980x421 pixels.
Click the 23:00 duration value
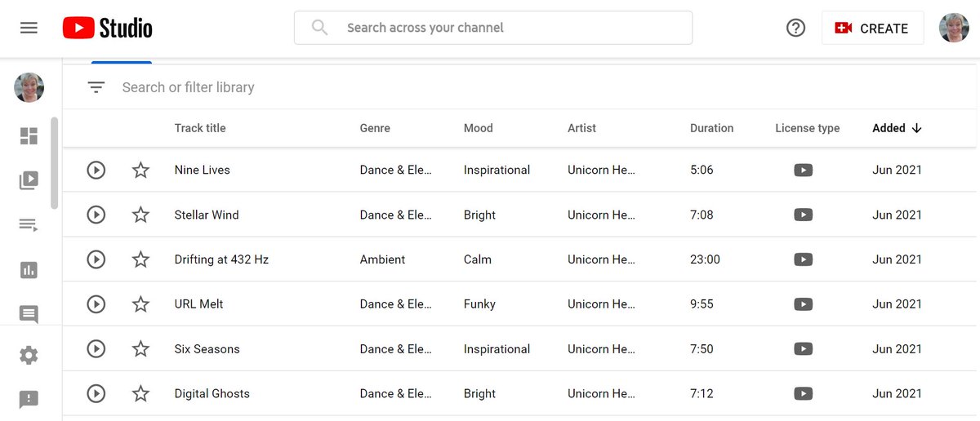pyautogui.click(x=705, y=259)
